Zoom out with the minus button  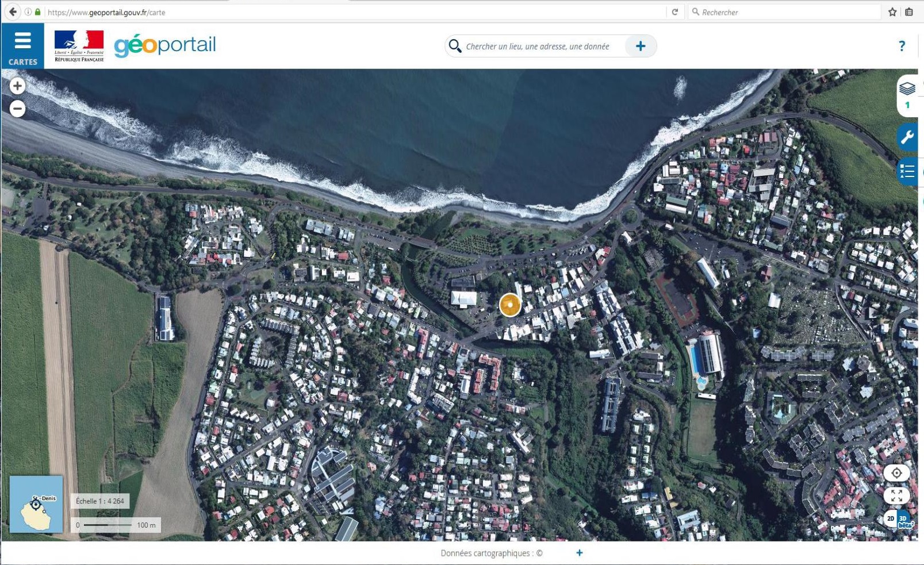17,109
